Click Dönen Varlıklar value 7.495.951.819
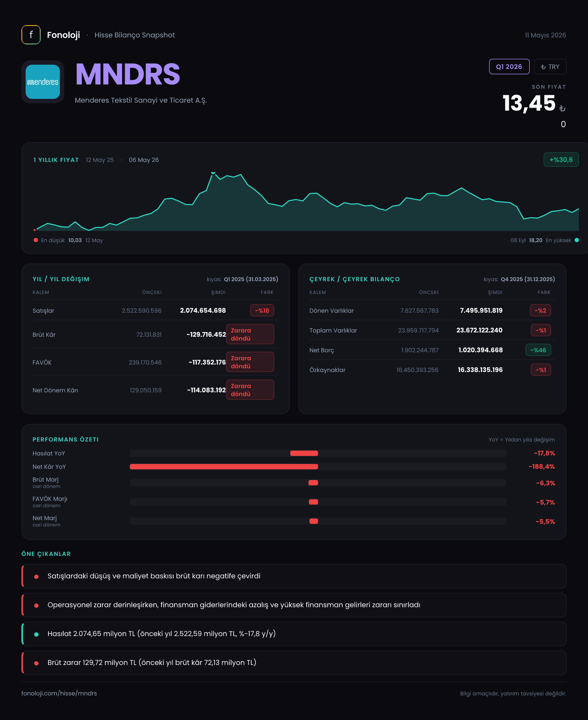Image resolution: width=588 pixels, height=720 pixels. point(481,311)
